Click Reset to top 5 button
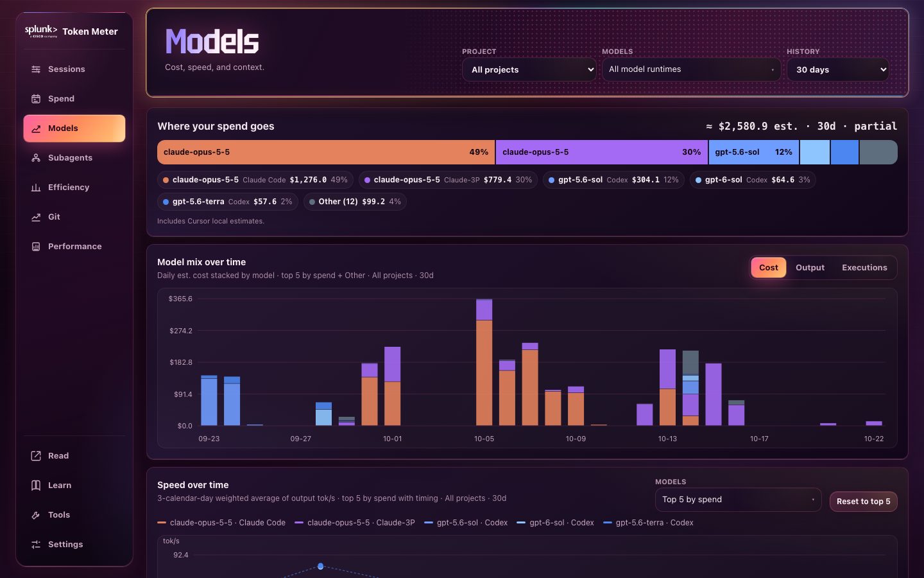 click(x=863, y=502)
